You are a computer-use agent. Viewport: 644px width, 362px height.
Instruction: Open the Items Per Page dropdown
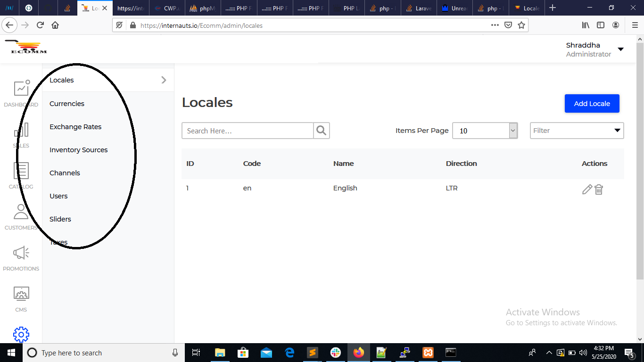[485, 131]
